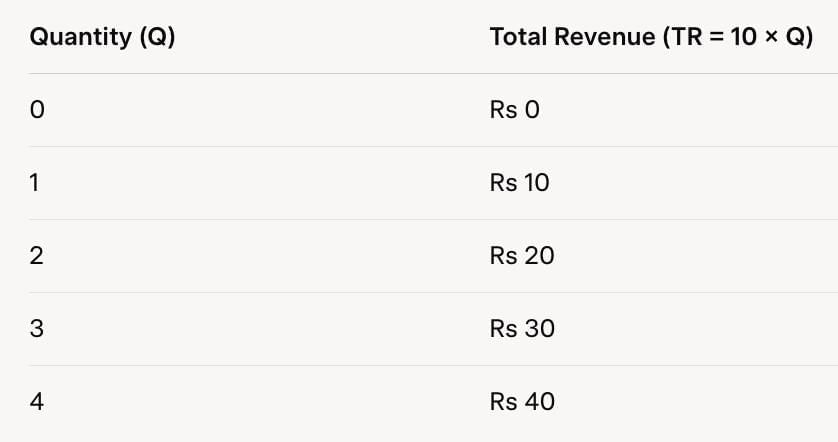This screenshot has width=838, height=442.
Task: Select the quantity cell showing 0
Action: point(37,110)
